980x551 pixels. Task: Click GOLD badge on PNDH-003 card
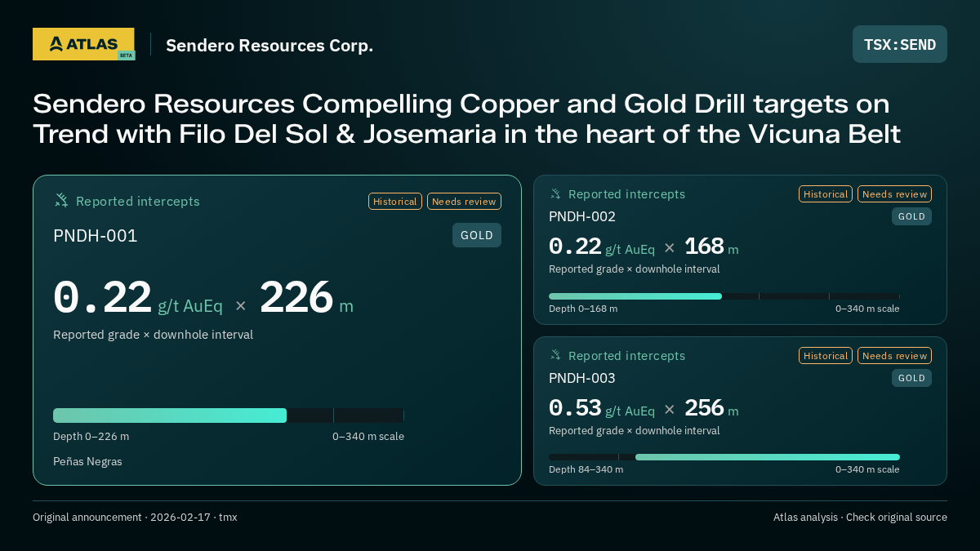911,378
